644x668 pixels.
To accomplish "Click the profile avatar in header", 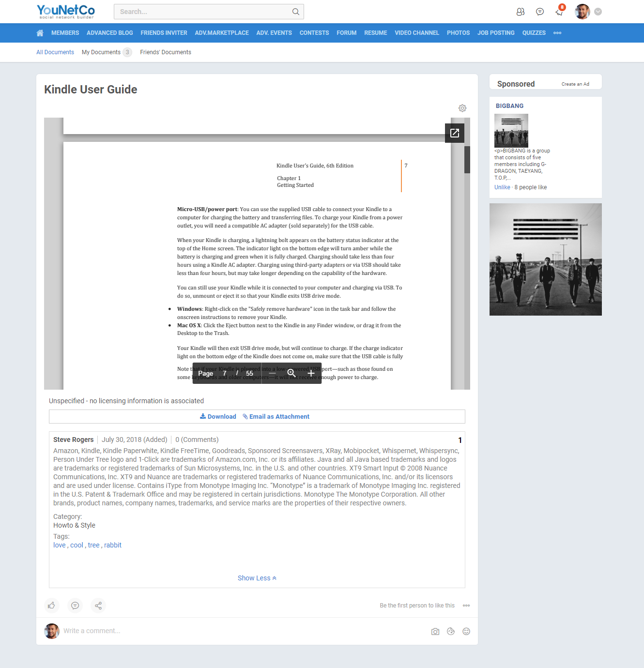I will 583,12.
